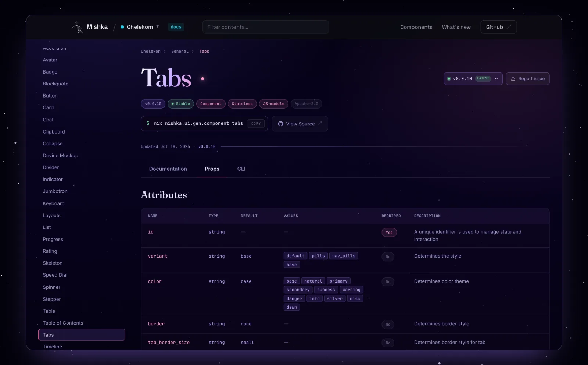Click the Apache-2.0 license tag

point(306,104)
